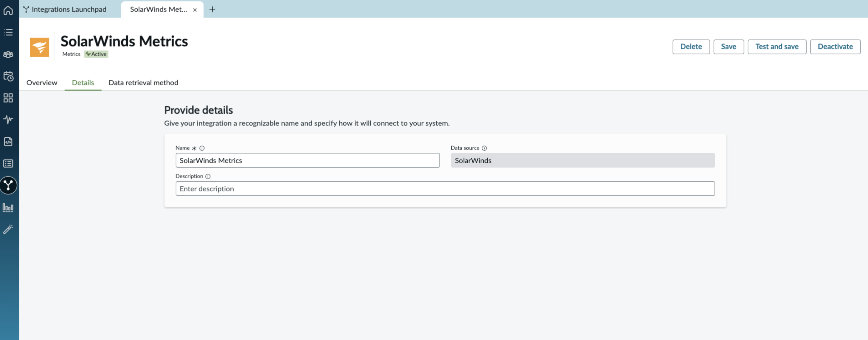Open the four-squares dashboard grid icon
The image size is (868, 340).
pyautogui.click(x=8, y=98)
